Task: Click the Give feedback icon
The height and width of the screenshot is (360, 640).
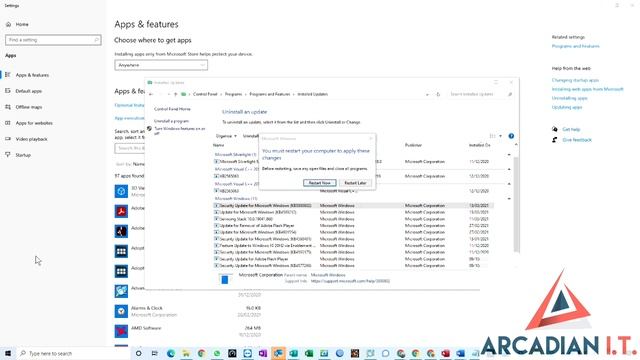Action: [x=555, y=140]
